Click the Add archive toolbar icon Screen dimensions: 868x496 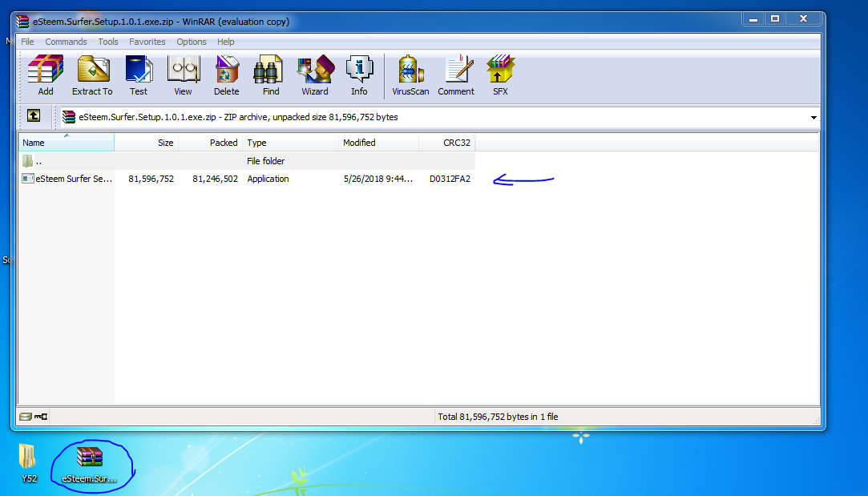pyautogui.click(x=46, y=76)
